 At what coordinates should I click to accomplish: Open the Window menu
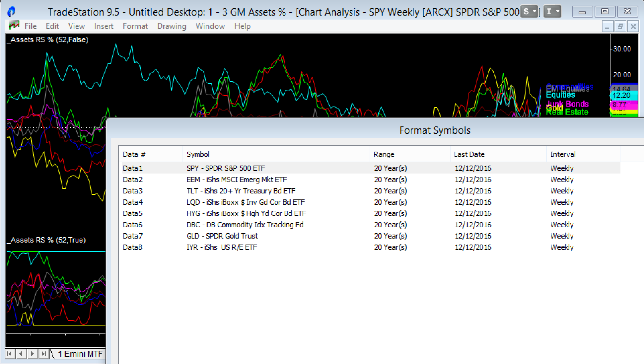210,26
